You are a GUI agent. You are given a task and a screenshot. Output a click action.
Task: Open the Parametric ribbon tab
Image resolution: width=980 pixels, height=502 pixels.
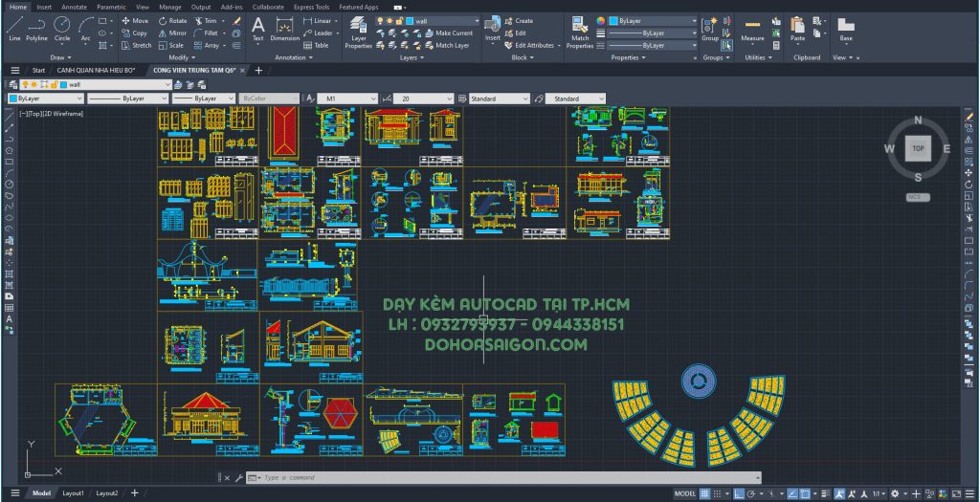111,7
